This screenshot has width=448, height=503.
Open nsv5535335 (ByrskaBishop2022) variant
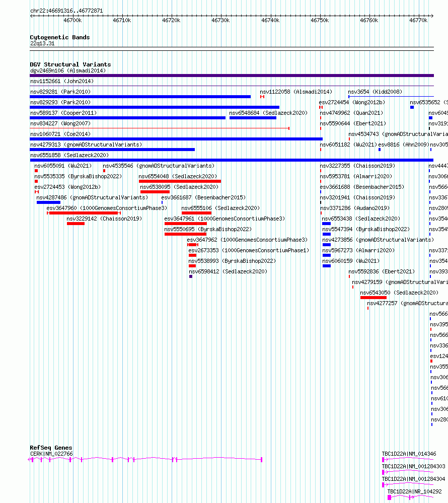click(78, 176)
